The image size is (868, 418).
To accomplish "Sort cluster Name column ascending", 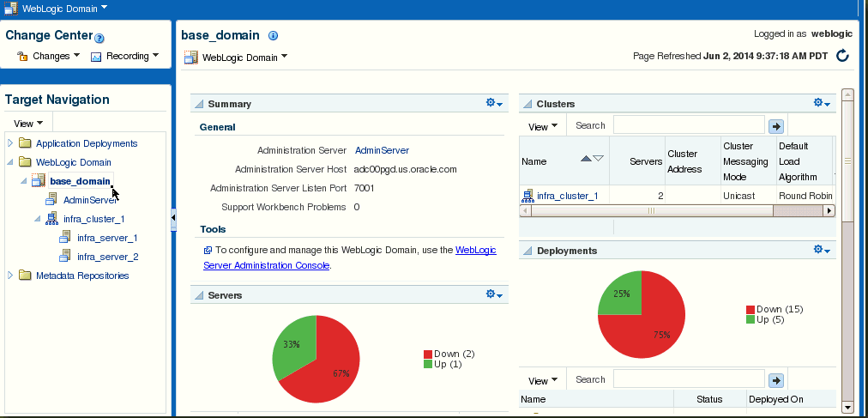I will (586, 159).
